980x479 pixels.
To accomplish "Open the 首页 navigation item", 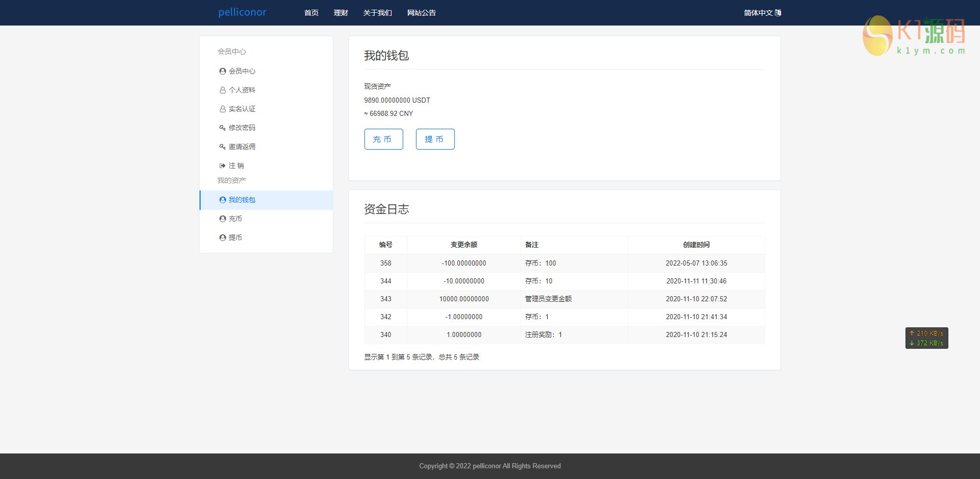I will point(311,13).
